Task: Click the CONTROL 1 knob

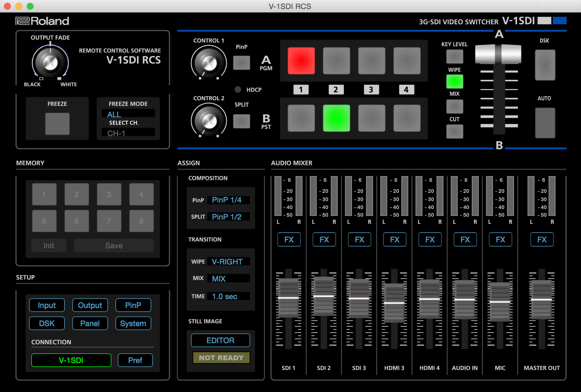Action: [x=209, y=63]
